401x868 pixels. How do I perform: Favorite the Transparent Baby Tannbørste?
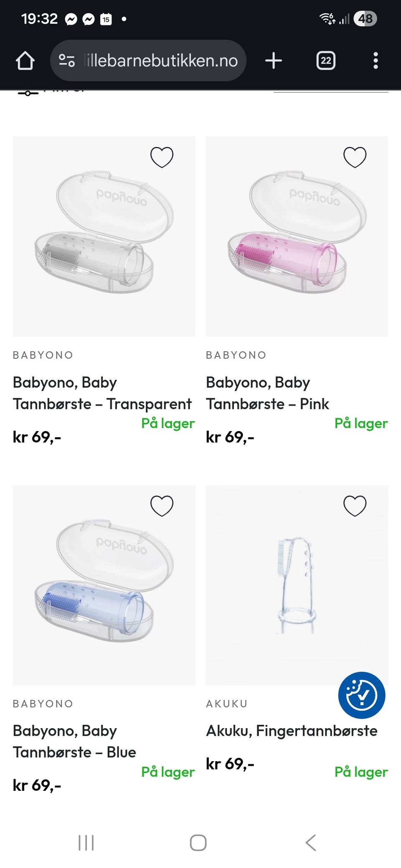click(162, 157)
